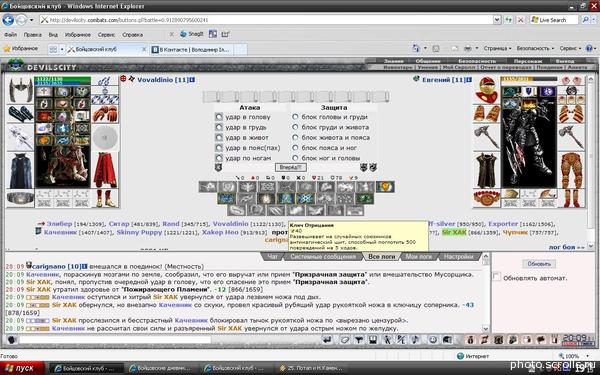Click the blue cloak equipment icon
600x375 pixels.
pyautogui.click(x=20, y=171)
